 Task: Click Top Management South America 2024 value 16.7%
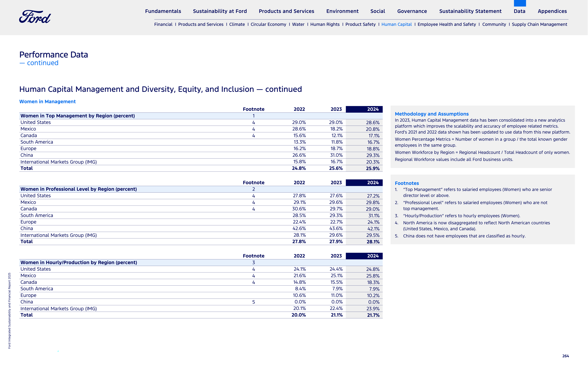373,142
